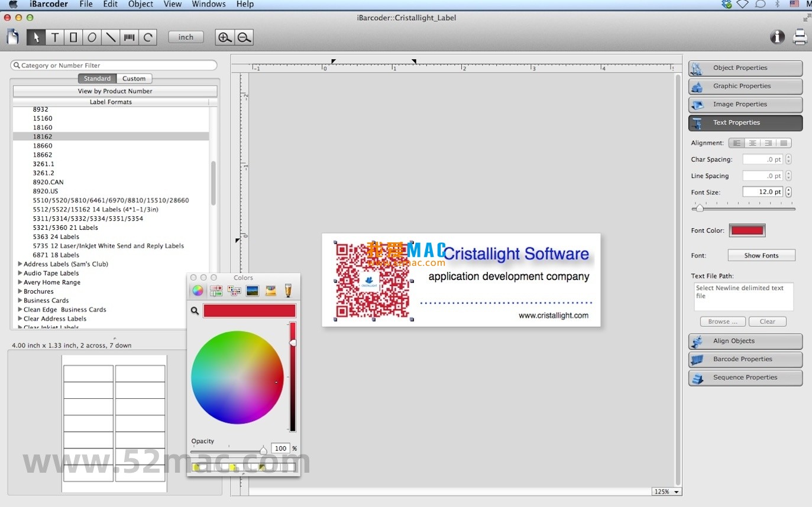Viewport: 812px width, 507px height.
Task: Open the Apple menu
Action: click(x=13, y=4)
